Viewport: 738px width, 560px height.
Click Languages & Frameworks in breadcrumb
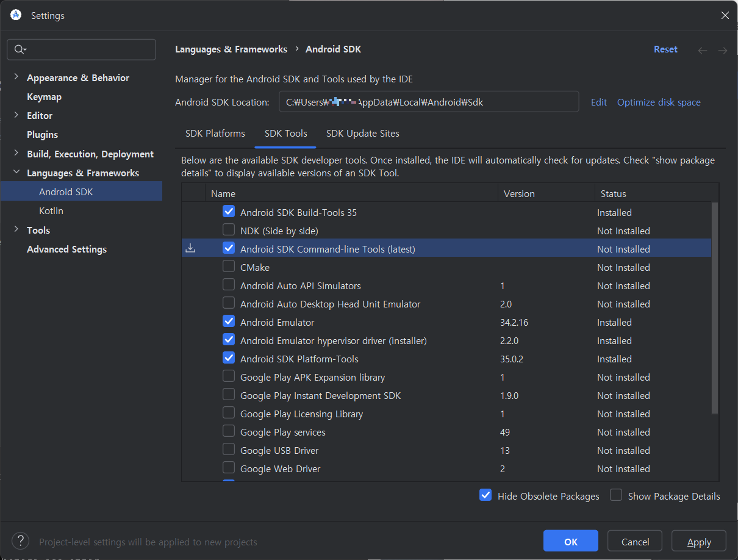coord(231,49)
